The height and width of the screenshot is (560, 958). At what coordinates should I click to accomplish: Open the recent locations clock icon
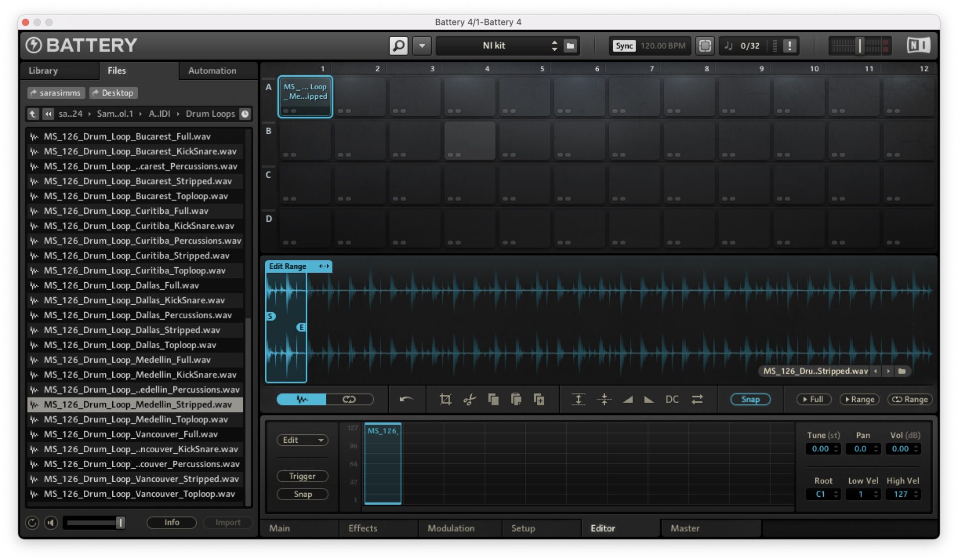[x=245, y=114]
